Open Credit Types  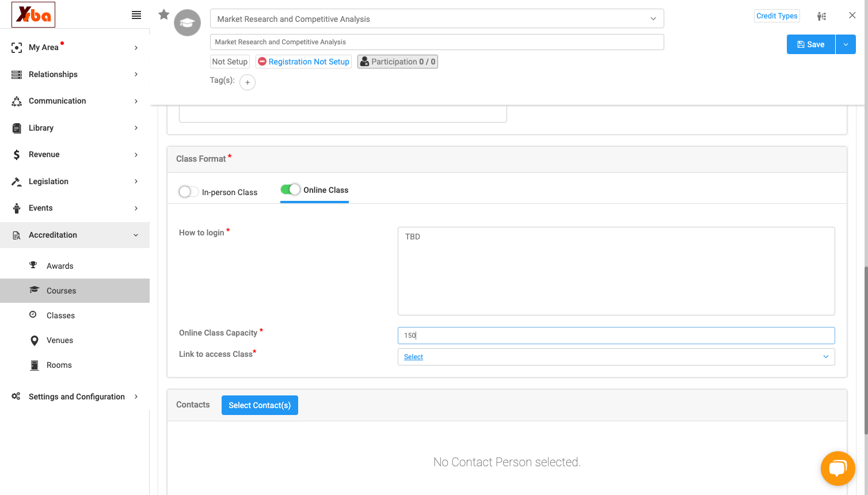pos(777,16)
